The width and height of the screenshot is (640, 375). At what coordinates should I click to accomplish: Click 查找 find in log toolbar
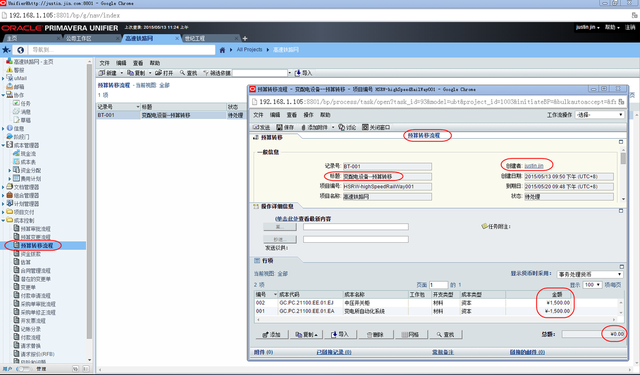[189, 73]
